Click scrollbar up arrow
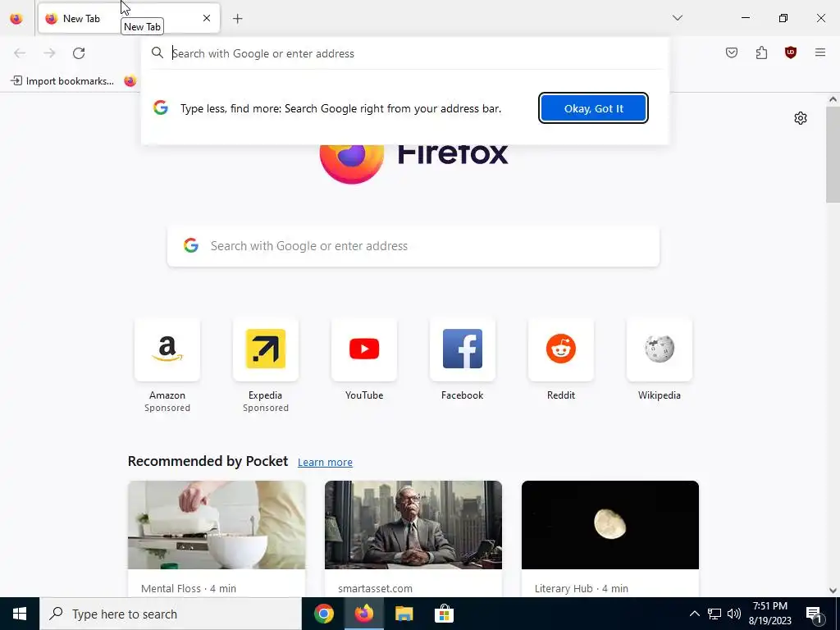 click(x=833, y=99)
